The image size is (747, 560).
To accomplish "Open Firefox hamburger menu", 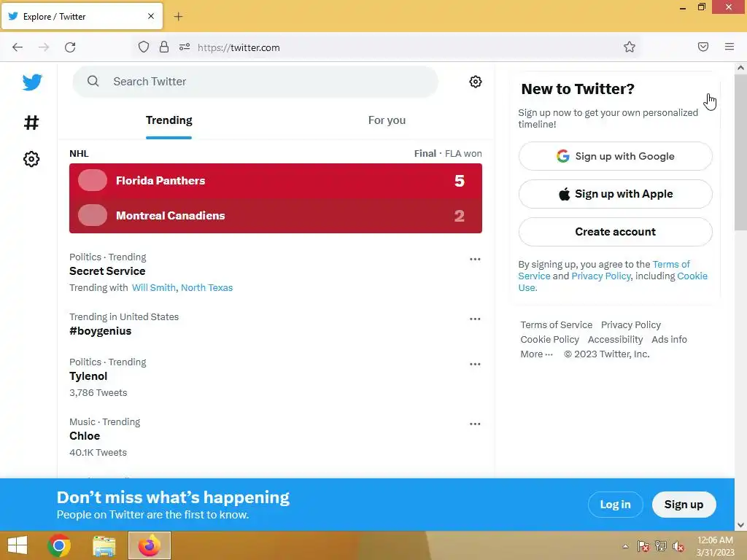I will click(x=729, y=47).
